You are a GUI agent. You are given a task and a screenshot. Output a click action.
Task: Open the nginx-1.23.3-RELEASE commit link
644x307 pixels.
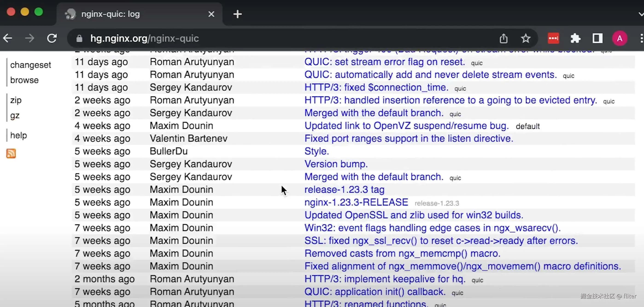356,202
